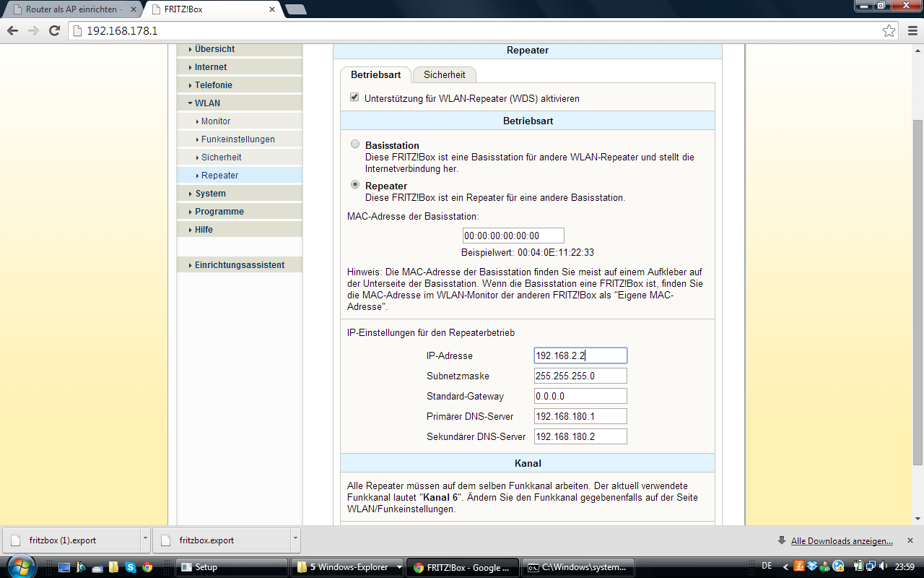The height and width of the screenshot is (578, 924).
Task: Open WLAN Sicherheit submenu item in sidebar
Action: point(239,158)
